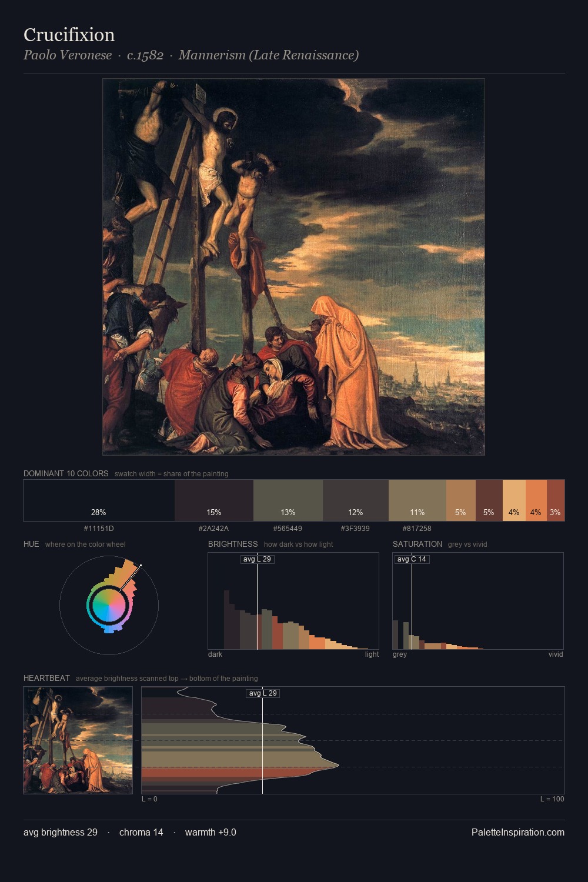Click the 'light' axis label
The image size is (588, 882).
tap(372, 654)
